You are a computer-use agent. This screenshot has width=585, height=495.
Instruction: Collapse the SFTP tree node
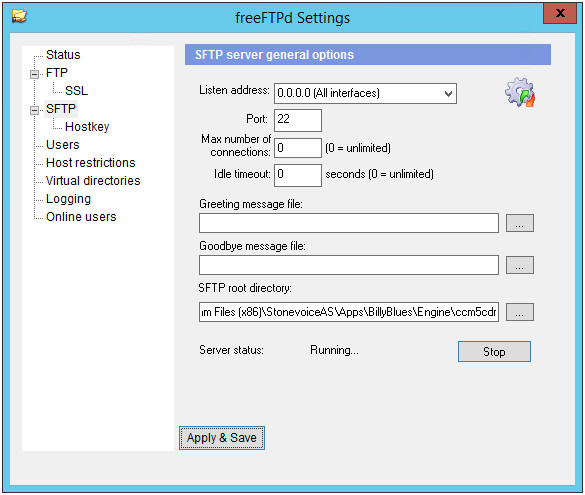point(34,110)
